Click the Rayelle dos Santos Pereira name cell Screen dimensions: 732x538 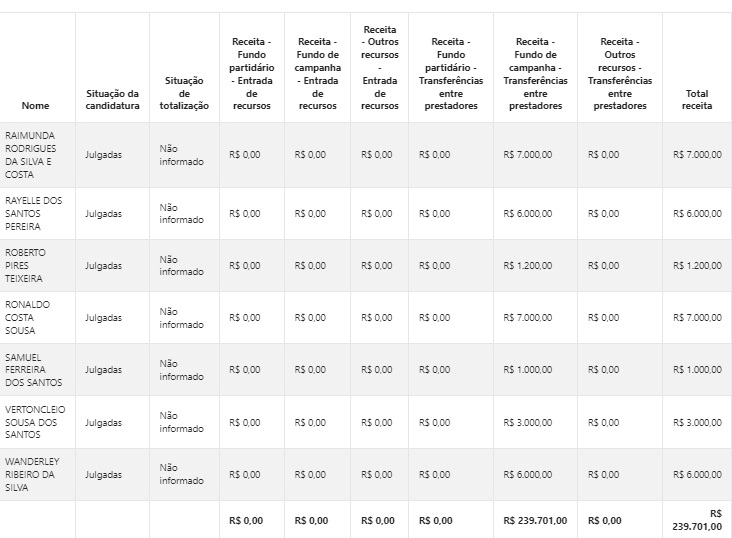coord(34,213)
